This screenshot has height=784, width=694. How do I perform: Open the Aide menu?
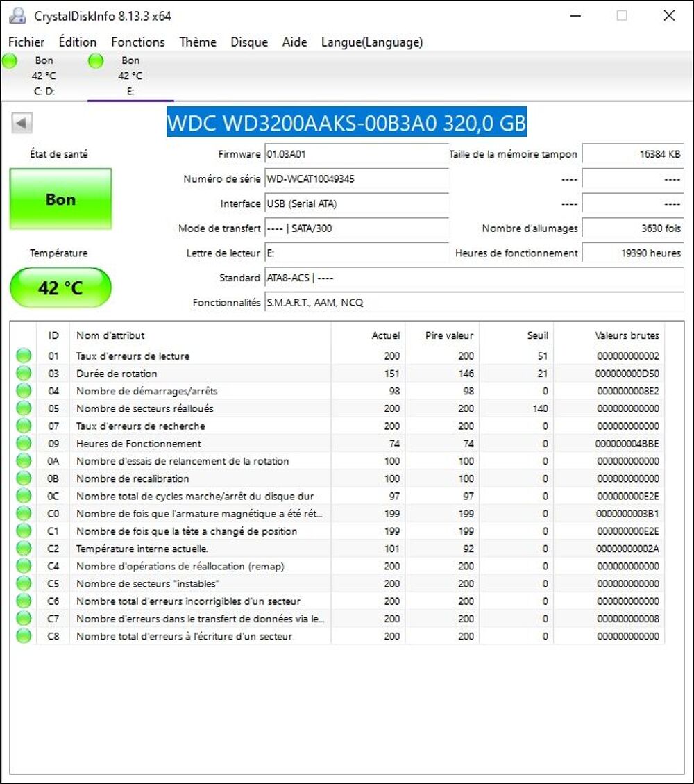point(294,42)
